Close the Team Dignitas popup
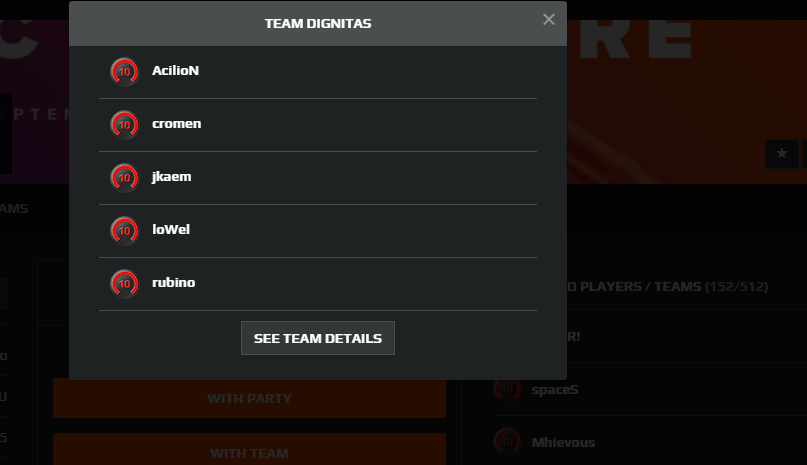Viewport: 807px width, 465px height. click(x=549, y=20)
